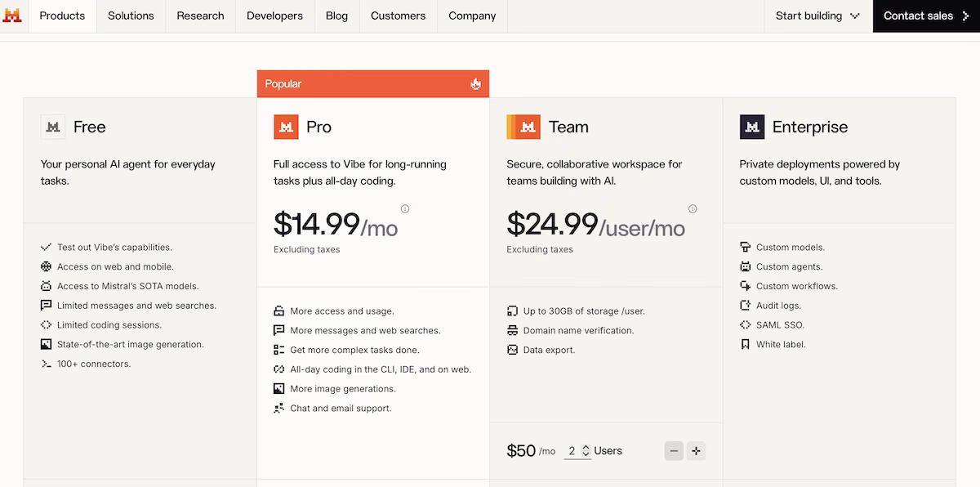Increase team users with the plus button
The height and width of the screenshot is (487, 980).
696,451
